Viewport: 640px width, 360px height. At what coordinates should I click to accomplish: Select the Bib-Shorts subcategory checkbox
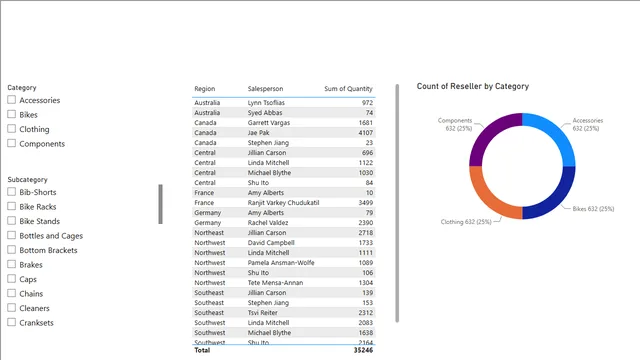[x=11, y=192]
